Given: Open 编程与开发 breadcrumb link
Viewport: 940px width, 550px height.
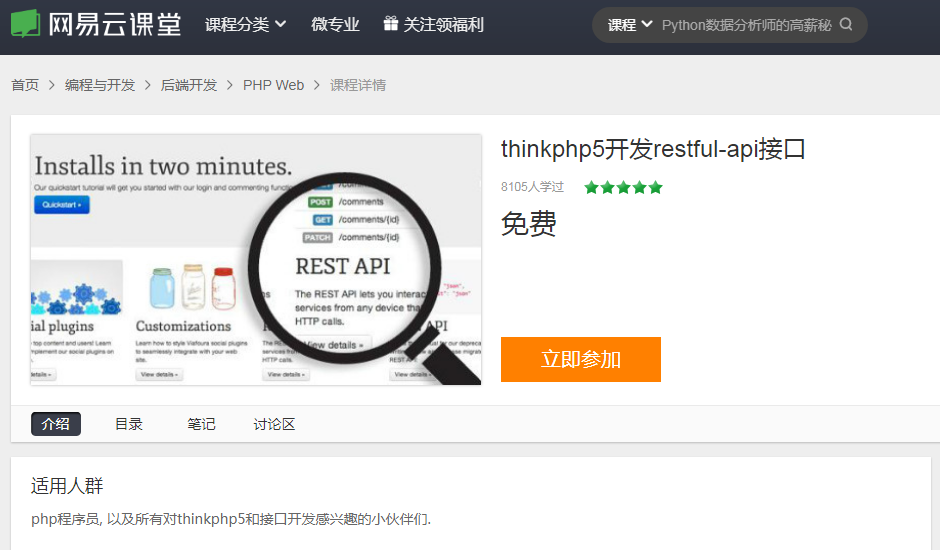Looking at the screenshot, I should (x=100, y=85).
